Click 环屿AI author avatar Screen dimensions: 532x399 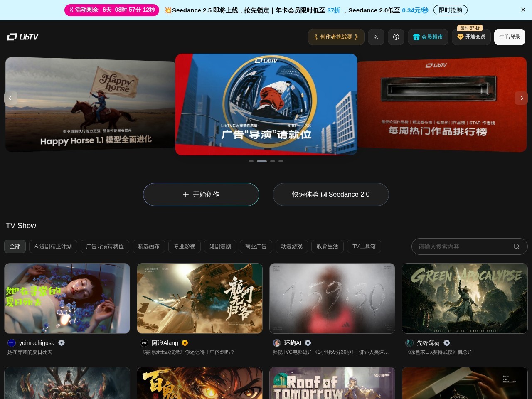pos(277,343)
